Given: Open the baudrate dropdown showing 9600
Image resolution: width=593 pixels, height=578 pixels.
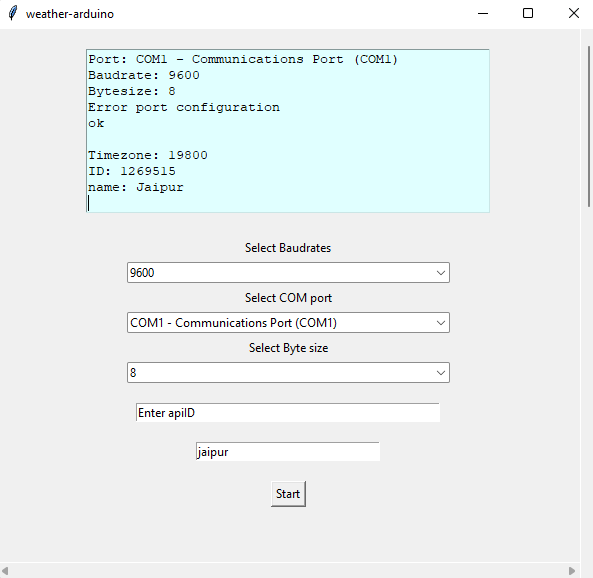Looking at the screenshot, I should pos(288,272).
